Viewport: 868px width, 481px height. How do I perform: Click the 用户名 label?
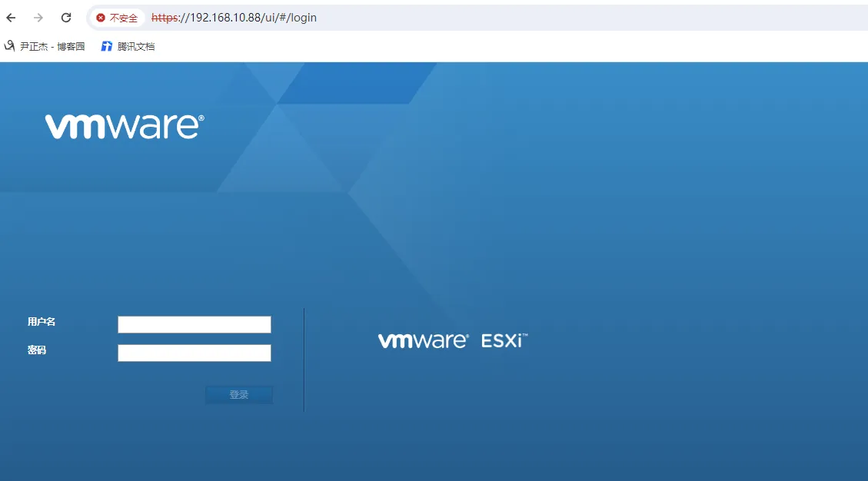(42, 322)
